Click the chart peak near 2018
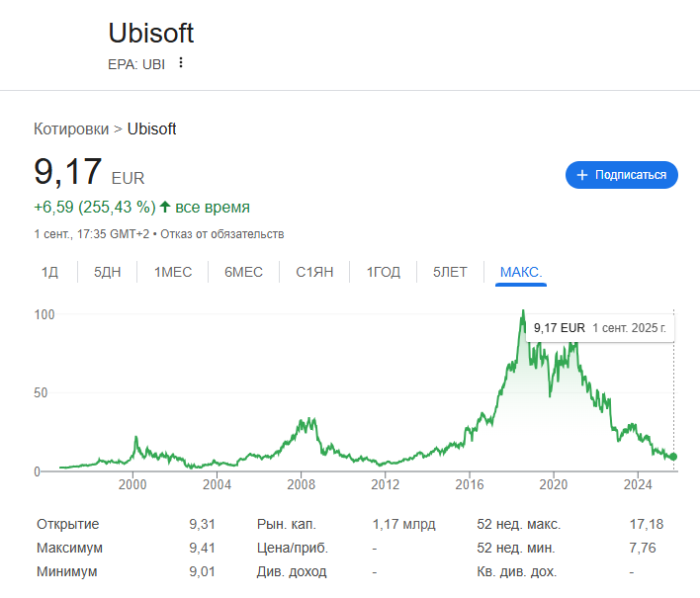 [523, 311]
